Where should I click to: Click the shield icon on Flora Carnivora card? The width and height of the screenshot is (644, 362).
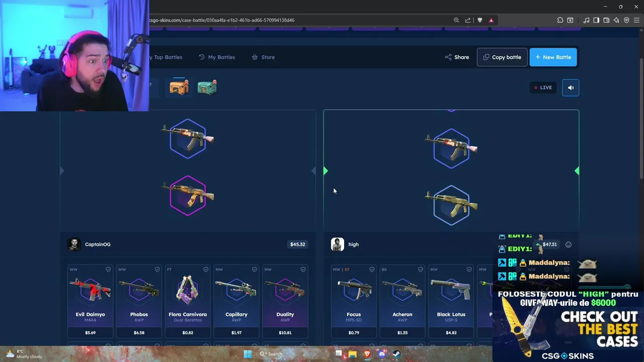pyautogui.click(x=206, y=269)
